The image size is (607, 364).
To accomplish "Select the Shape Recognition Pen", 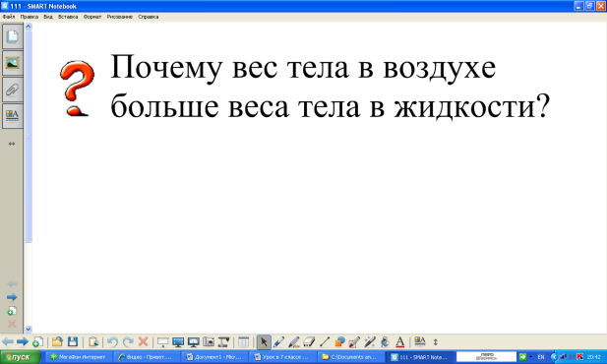I will 354,342.
